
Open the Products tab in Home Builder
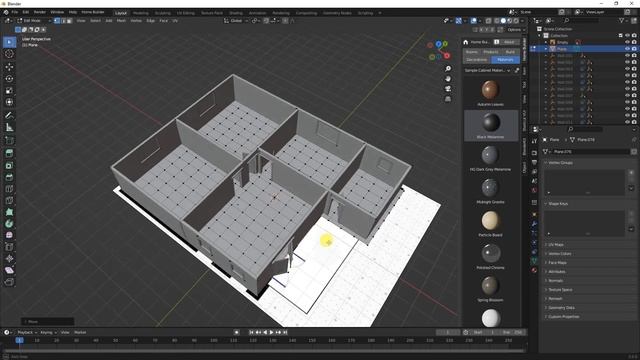point(491,52)
